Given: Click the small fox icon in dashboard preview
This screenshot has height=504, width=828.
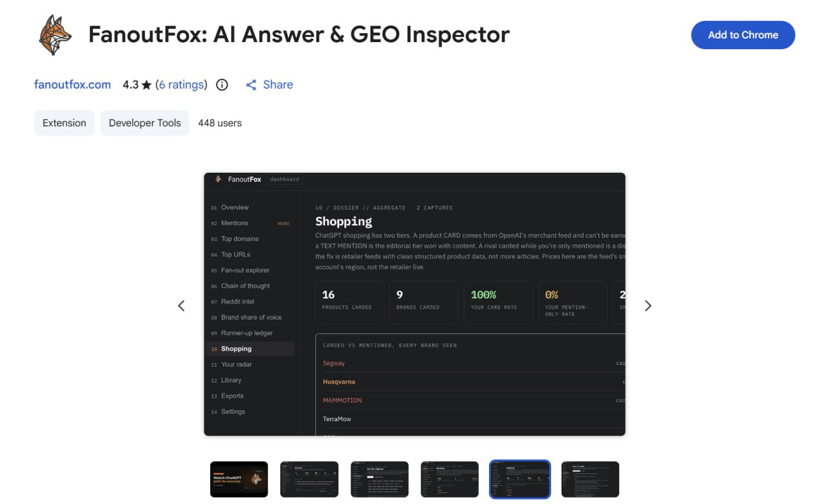Looking at the screenshot, I should click(219, 179).
